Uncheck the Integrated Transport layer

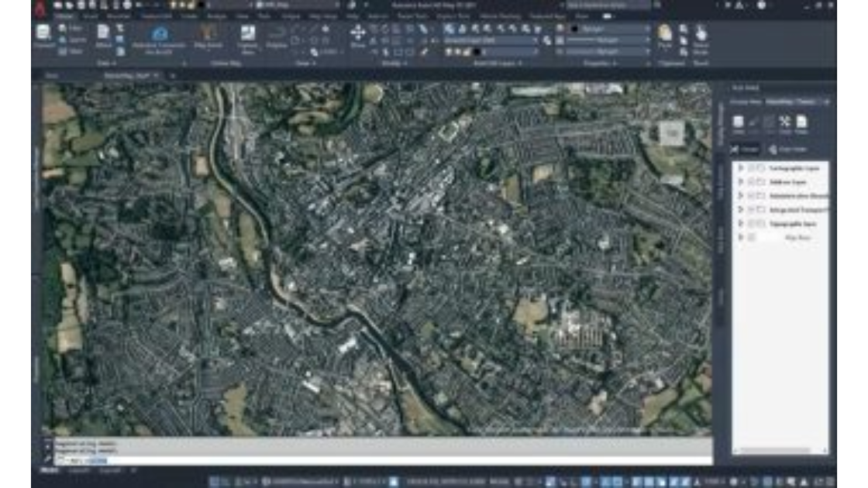(749, 211)
